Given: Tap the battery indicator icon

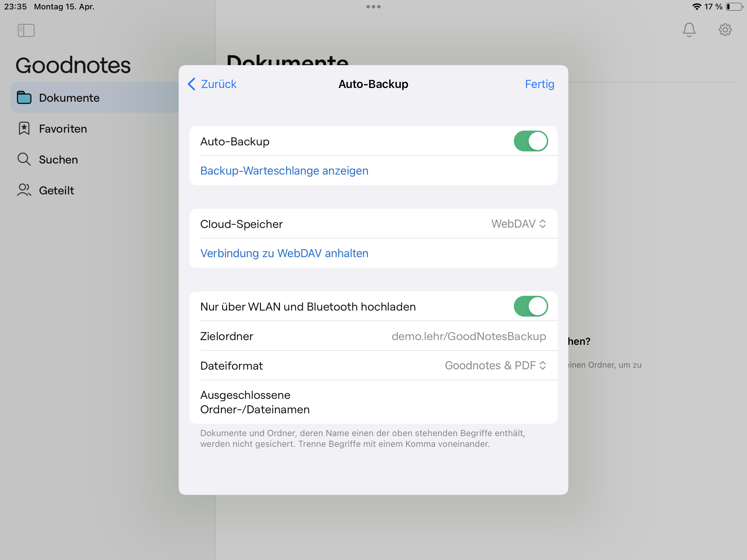Looking at the screenshot, I should point(735,7).
